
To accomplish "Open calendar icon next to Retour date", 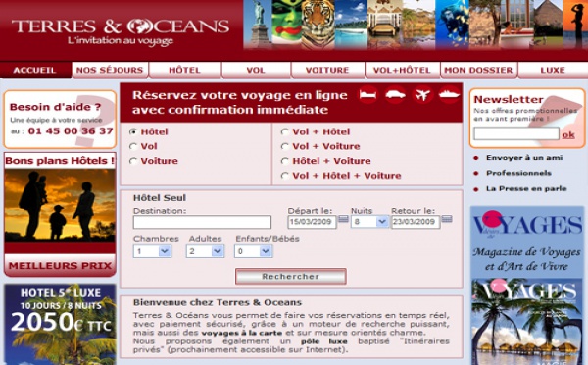I will click(447, 219).
